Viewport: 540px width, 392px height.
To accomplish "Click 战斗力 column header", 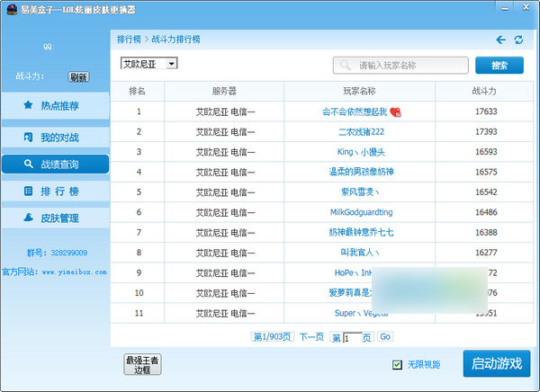I will click(484, 91).
